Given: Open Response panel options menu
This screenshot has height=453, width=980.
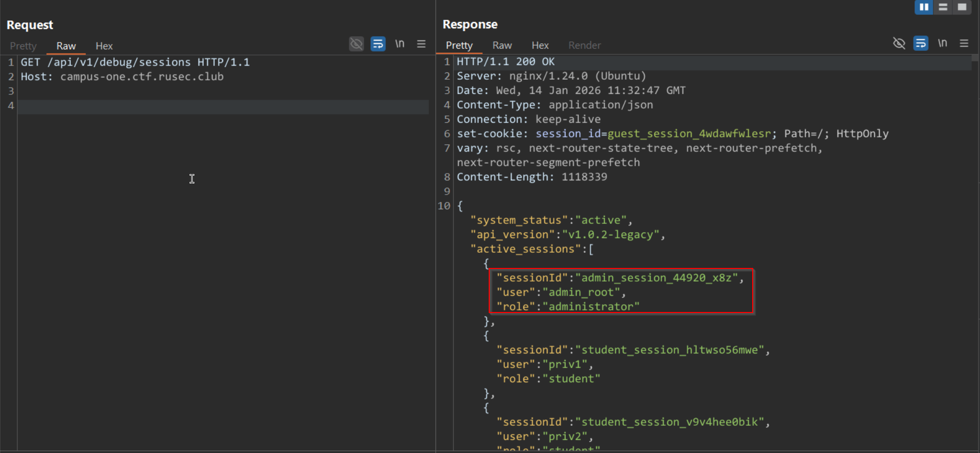Looking at the screenshot, I should click(964, 44).
